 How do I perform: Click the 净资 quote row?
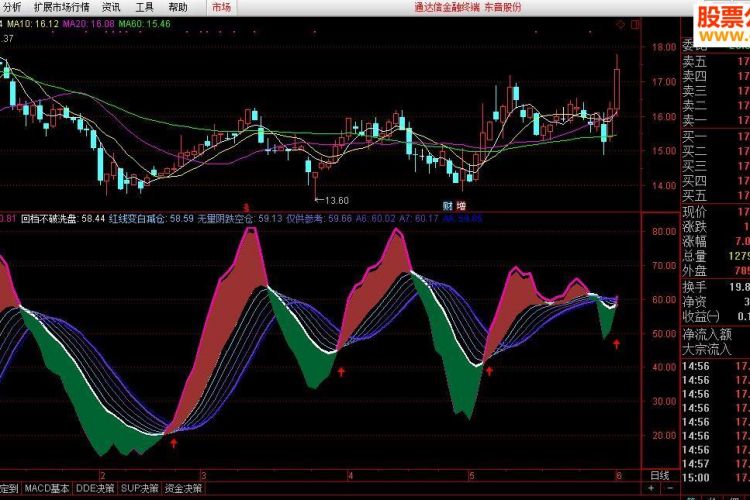coord(716,302)
